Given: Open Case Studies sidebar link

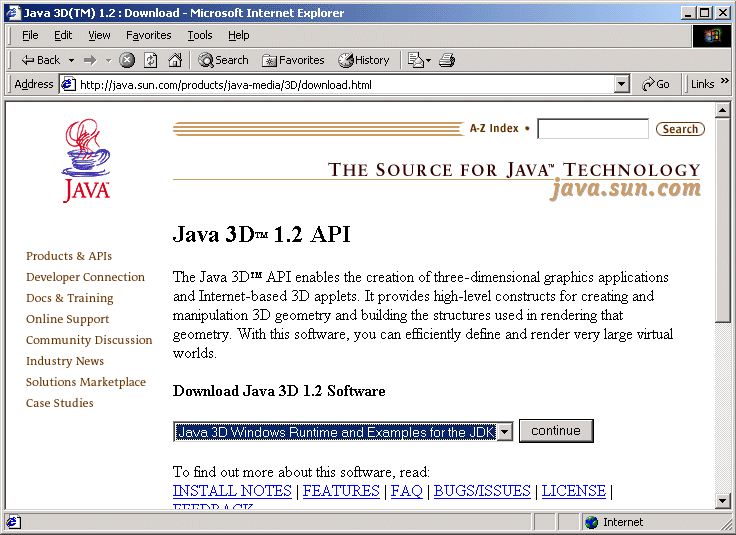Looking at the screenshot, I should pos(60,403).
